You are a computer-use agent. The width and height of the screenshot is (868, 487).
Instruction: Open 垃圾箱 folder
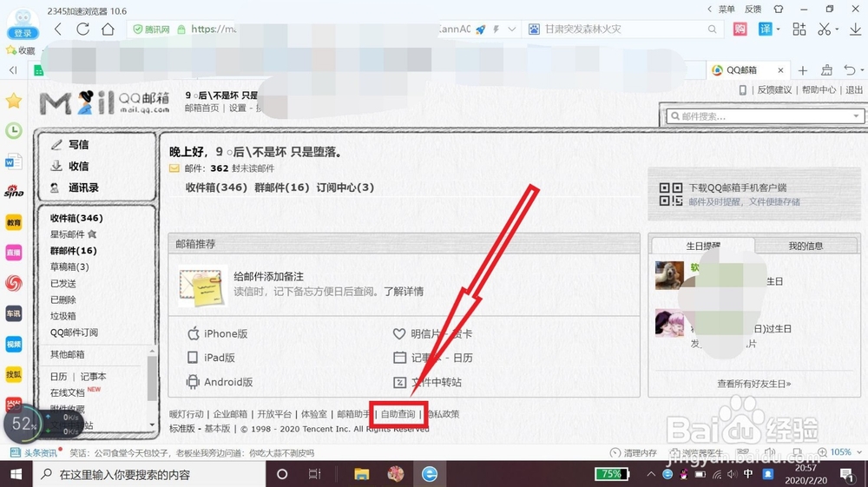63,316
